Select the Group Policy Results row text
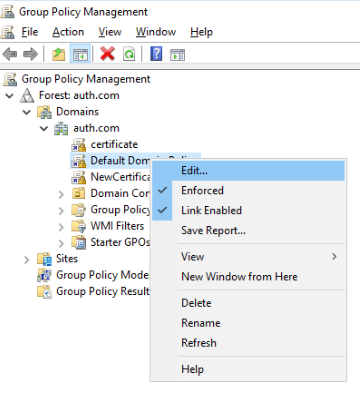360x397 pixels. tap(103, 291)
